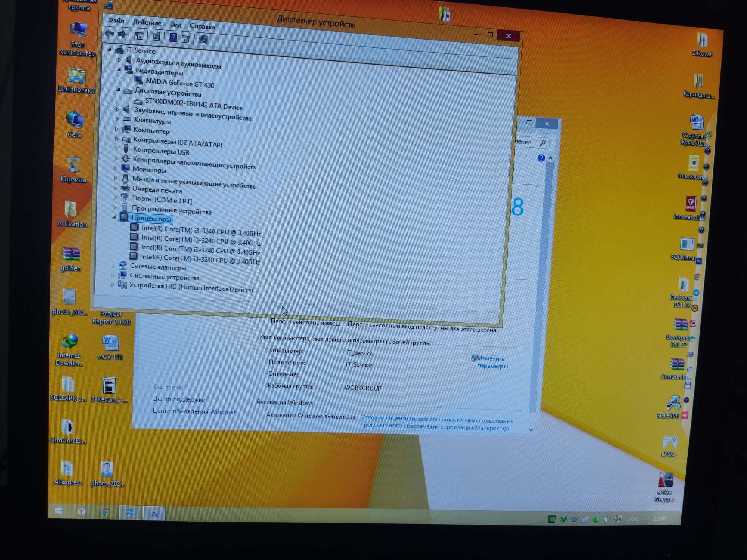
Task: Collapse the iT_Service root node
Action: coord(109,49)
